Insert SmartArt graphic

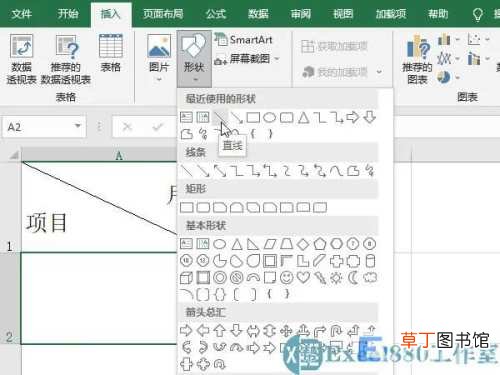coord(243,40)
